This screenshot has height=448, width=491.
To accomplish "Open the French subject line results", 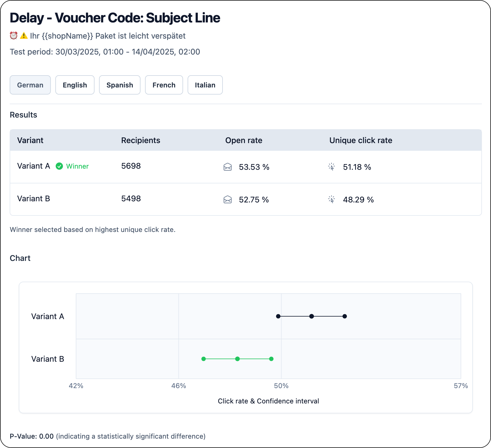I will click(164, 85).
